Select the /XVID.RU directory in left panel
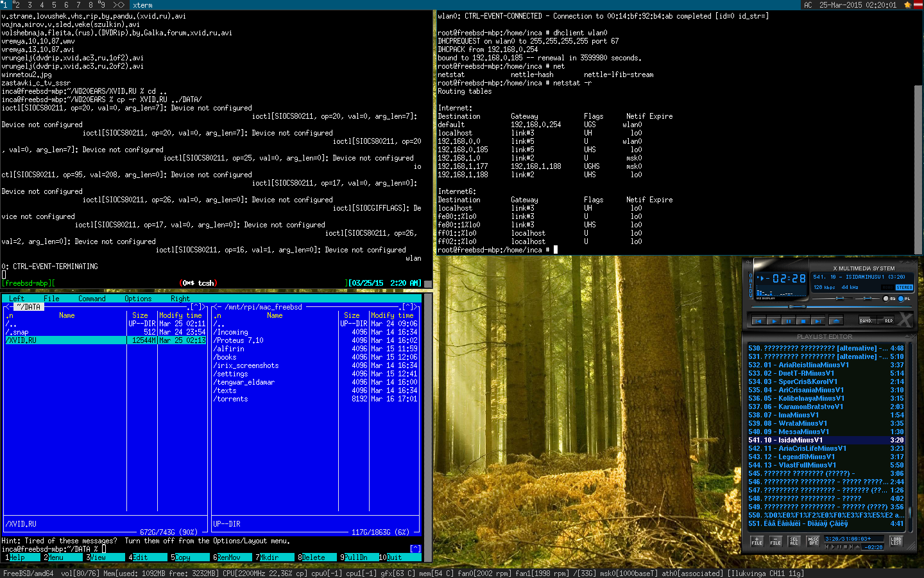 (x=106, y=340)
